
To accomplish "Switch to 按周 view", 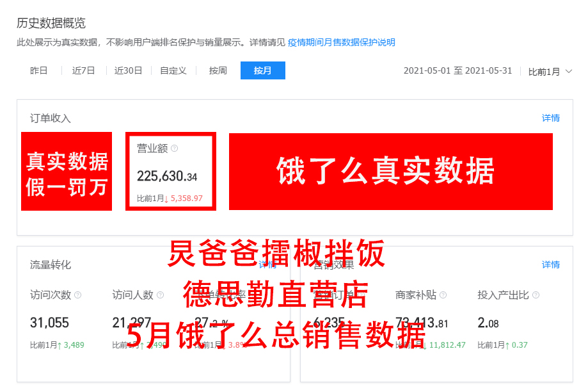I will (x=218, y=70).
